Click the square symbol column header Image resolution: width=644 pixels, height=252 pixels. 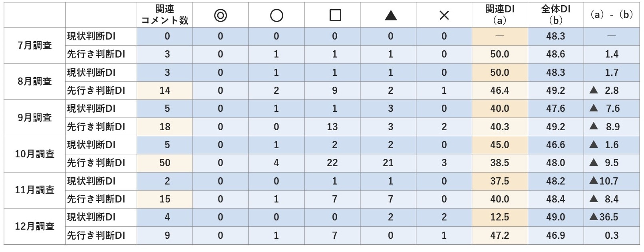[335, 16]
